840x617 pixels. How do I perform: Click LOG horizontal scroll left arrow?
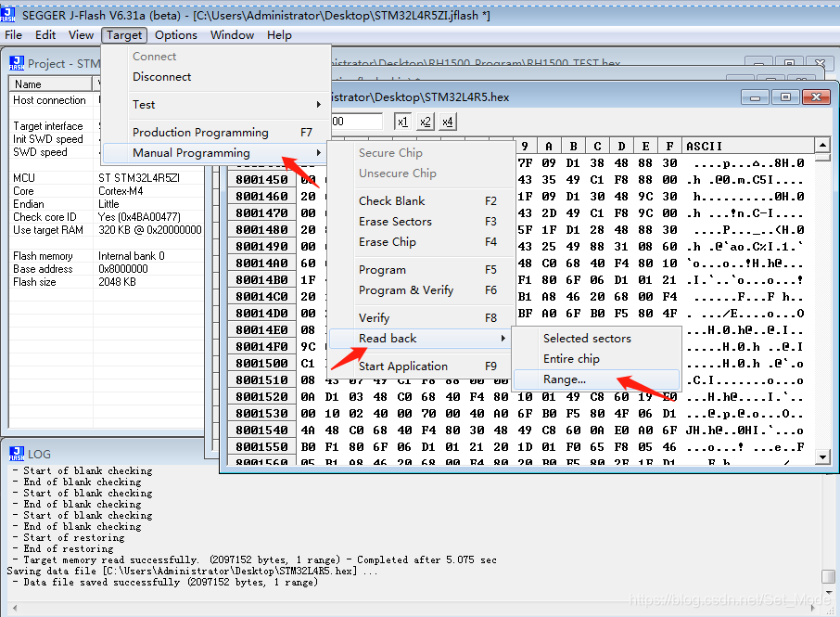pyautogui.click(x=15, y=609)
